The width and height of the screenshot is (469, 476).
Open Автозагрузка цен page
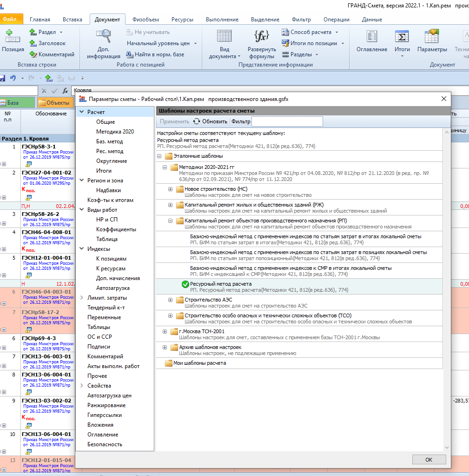click(x=109, y=396)
